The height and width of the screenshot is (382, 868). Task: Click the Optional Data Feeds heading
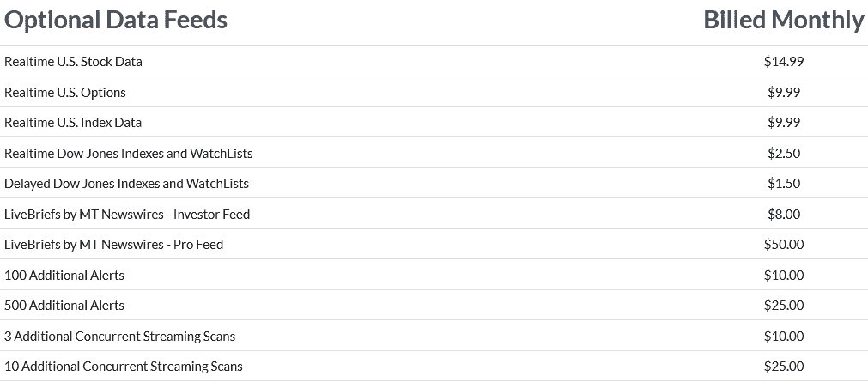tap(116, 20)
